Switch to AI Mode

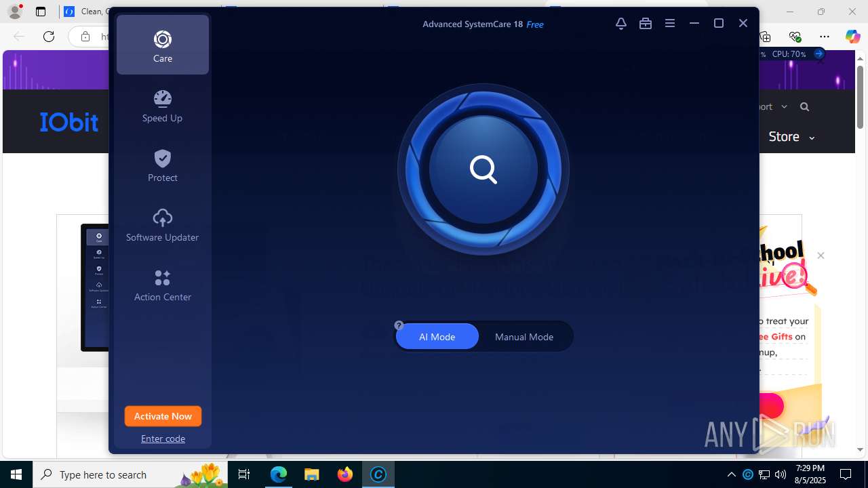(437, 337)
